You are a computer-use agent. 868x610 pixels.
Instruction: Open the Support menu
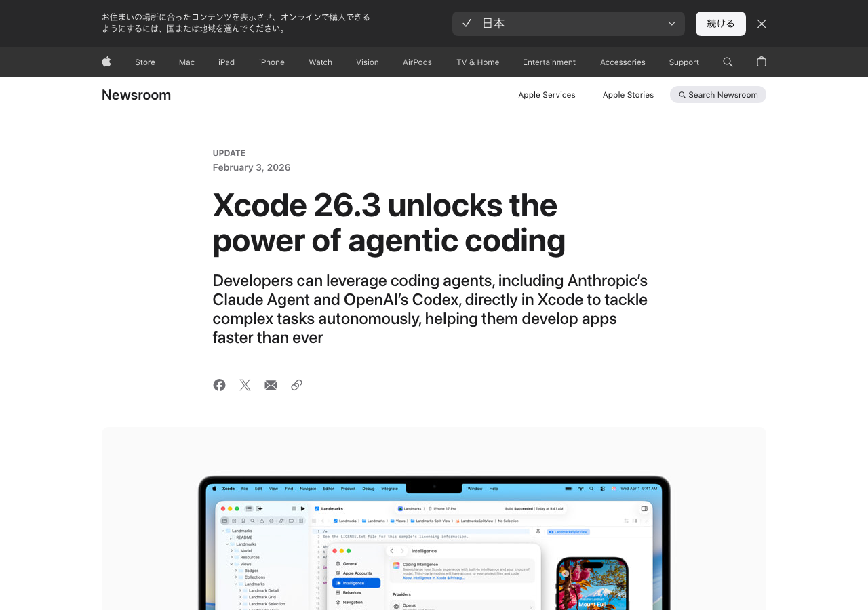click(x=684, y=62)
